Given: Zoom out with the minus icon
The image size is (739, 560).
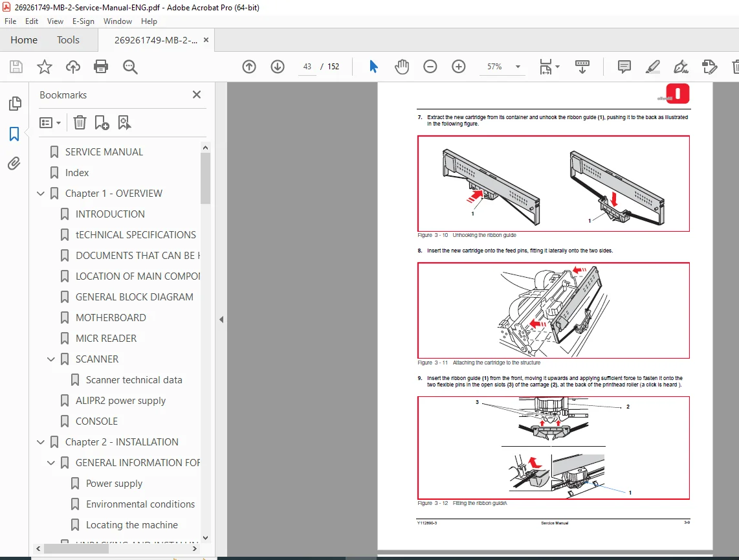Looking at the screenshot, I should [430, 67].
